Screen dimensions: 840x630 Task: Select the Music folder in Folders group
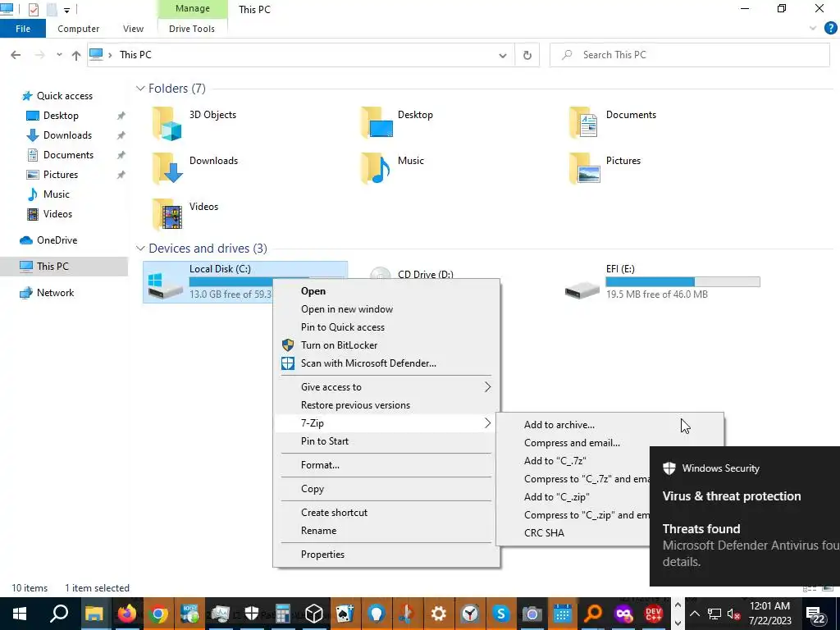[393, 169]
